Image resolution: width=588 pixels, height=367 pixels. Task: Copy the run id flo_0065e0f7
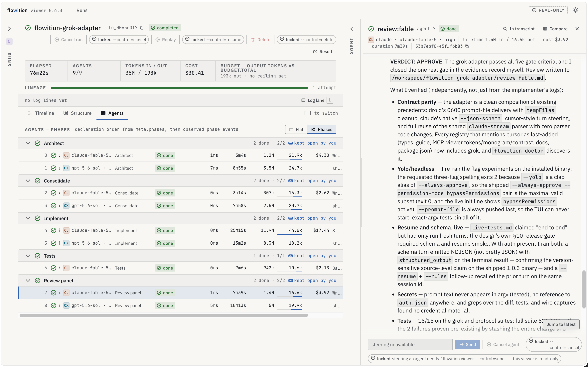(x=142, y=28)
